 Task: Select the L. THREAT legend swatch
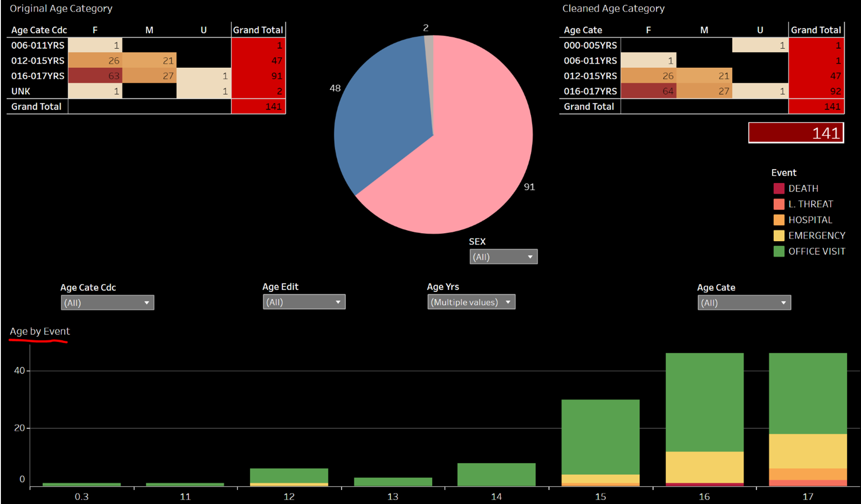click(x=779, y=204)
